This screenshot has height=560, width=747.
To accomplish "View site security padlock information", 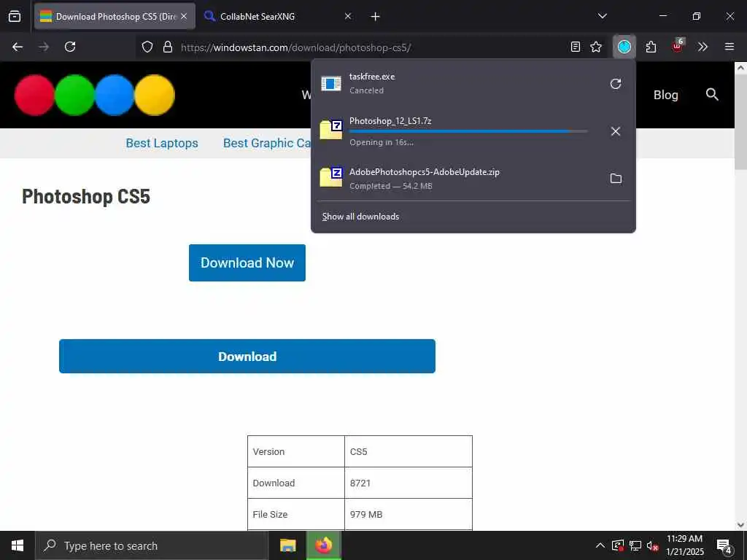I will tap(168, 47).
